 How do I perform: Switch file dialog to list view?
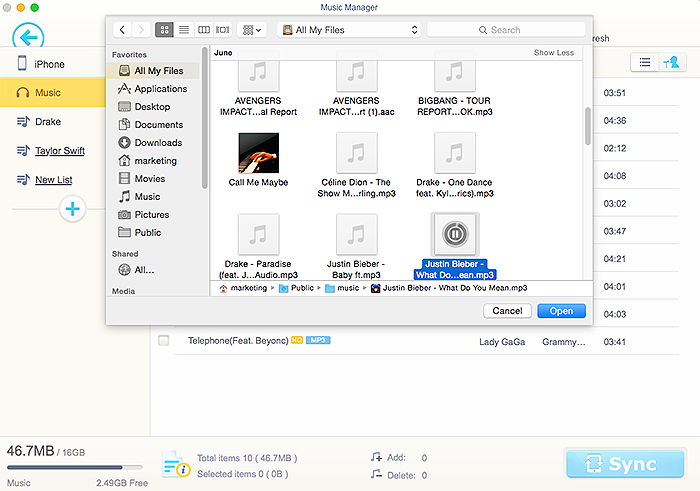click(183, 30)
